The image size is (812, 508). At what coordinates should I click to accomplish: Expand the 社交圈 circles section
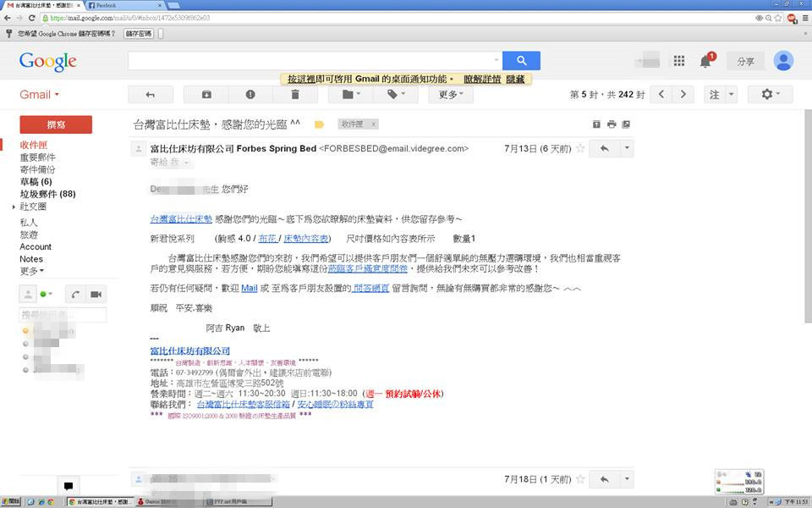pos(14,207)
